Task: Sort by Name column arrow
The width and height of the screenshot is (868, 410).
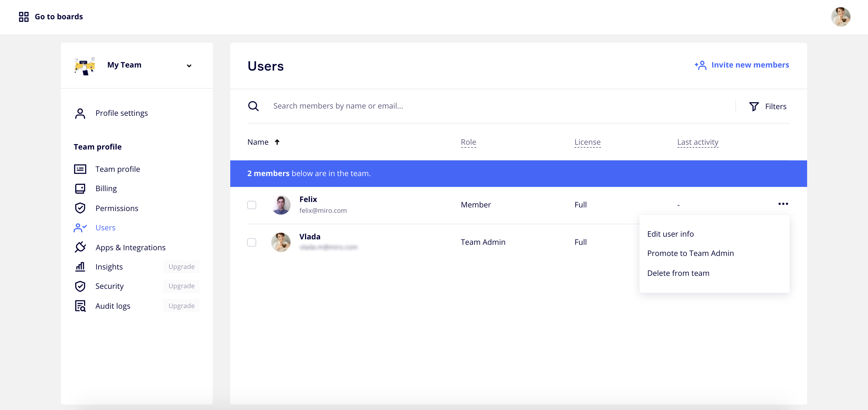Action: click(277, 142)
